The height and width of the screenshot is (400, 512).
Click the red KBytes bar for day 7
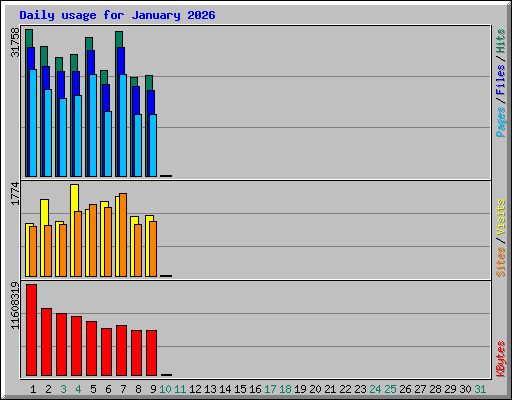121,350
